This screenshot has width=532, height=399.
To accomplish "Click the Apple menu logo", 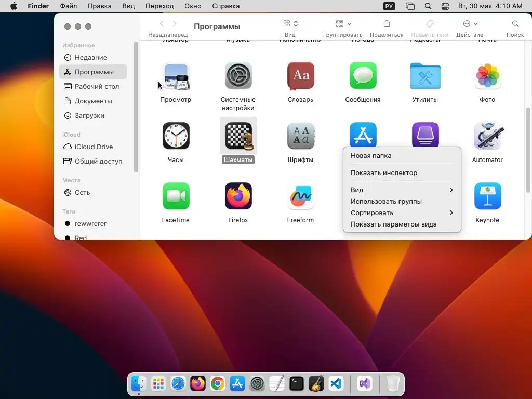I will (x=14, y=6).
